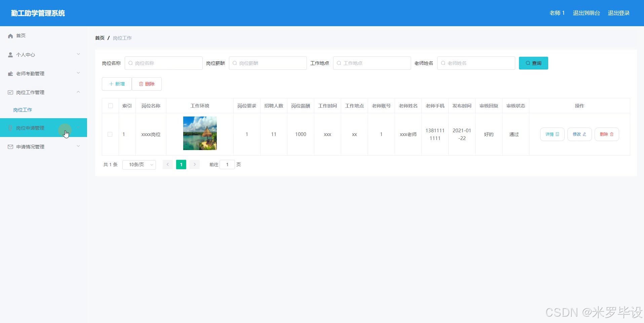
Task: Select page 1 in the pagination
Action: pyautogui.click(x=181, y=165)
